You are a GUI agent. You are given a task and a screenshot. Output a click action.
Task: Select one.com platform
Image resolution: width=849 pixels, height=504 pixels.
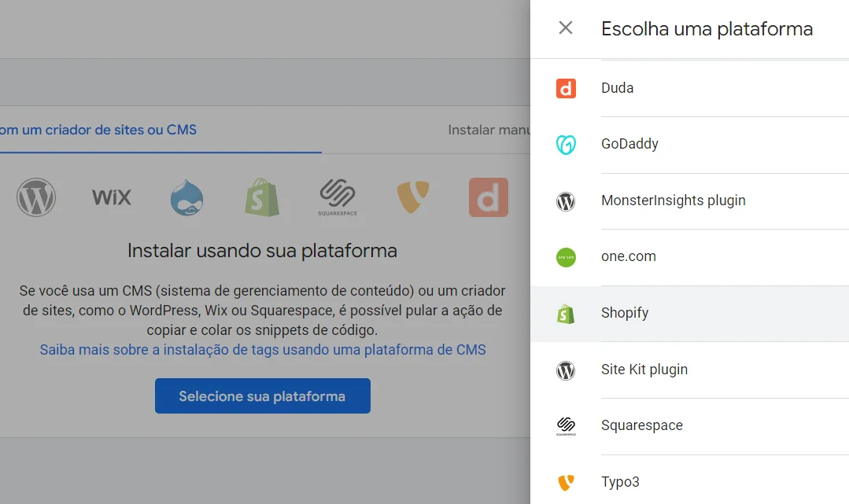[x=690, y=257]
